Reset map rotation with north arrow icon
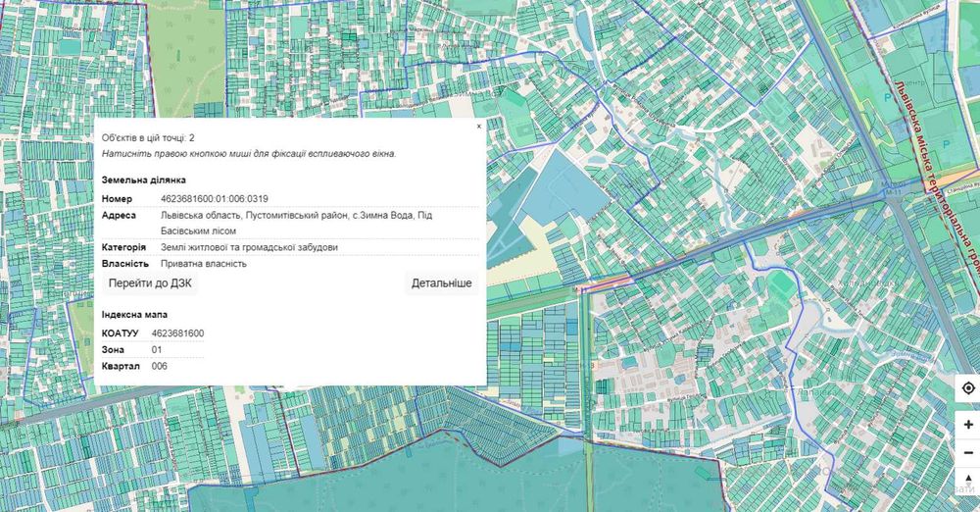Image resolution: width=980 pixels, height=512 pixels. [967, 480]
